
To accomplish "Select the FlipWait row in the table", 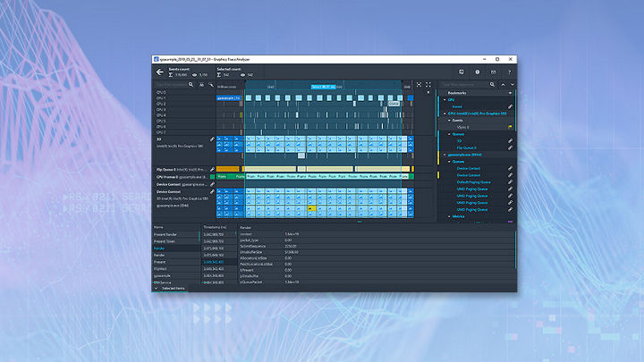I will pyautogui.click(x=176, y=269).
